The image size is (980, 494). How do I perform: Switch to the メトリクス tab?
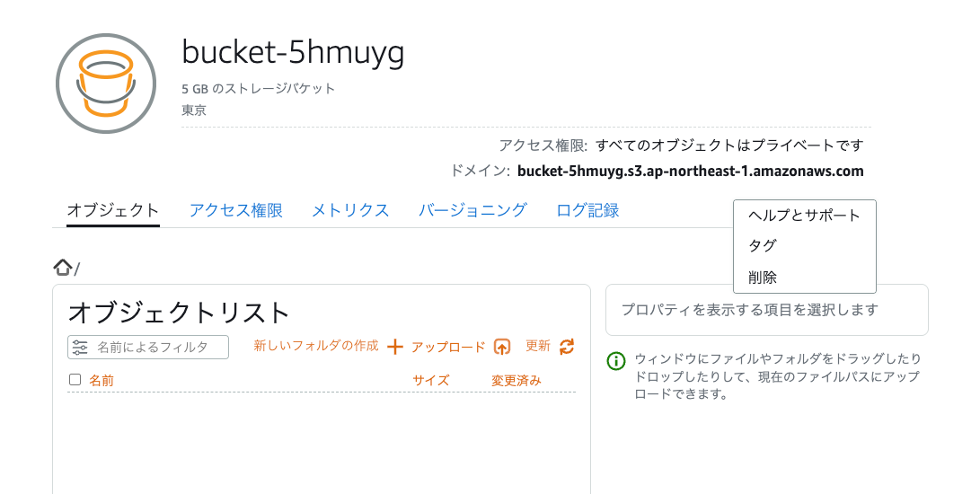[x=349, y=210]
